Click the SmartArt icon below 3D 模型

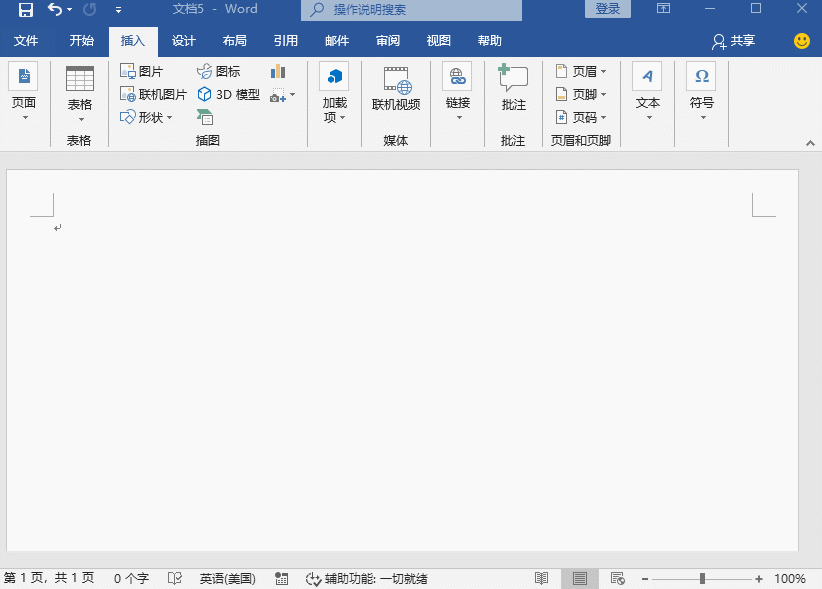click(205, 117)
